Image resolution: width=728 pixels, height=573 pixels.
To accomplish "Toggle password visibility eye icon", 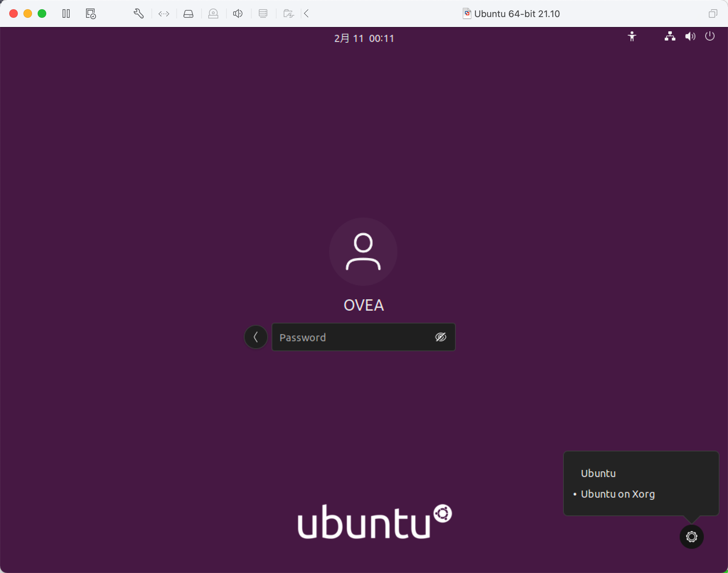I will (x=440, y=337).
